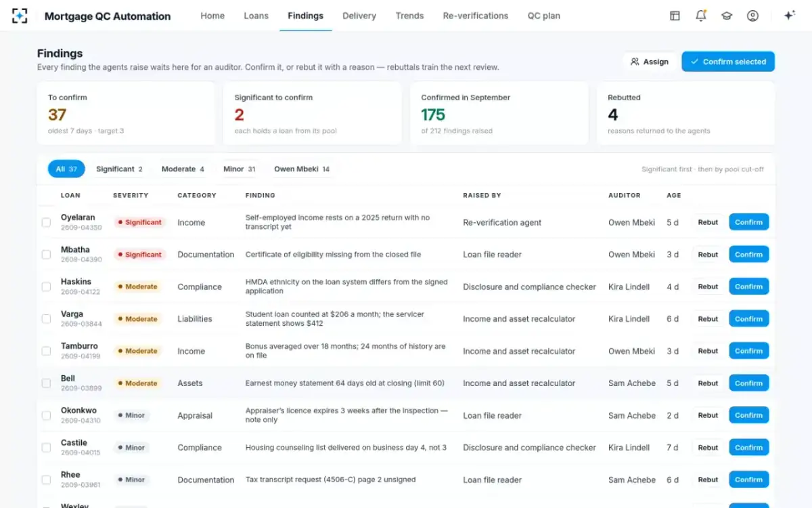Click the Significant badge on Oyelaran row

click(139, 222)
